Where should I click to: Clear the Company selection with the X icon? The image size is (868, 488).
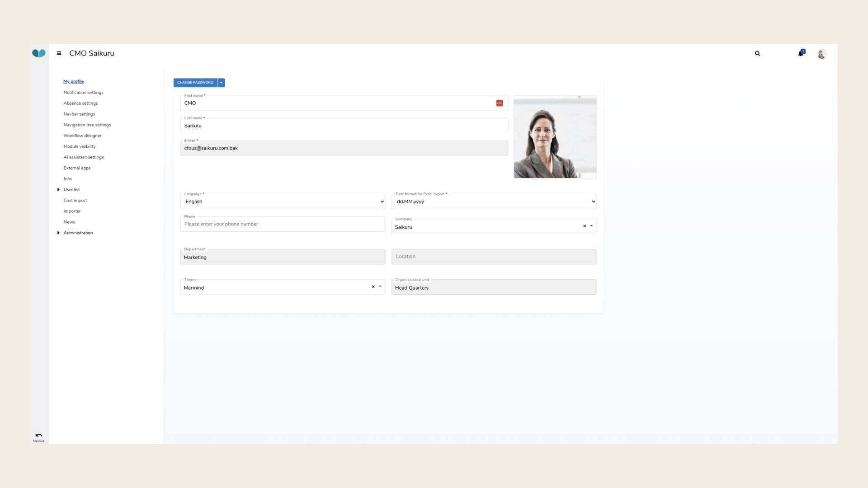click(584, 226)
